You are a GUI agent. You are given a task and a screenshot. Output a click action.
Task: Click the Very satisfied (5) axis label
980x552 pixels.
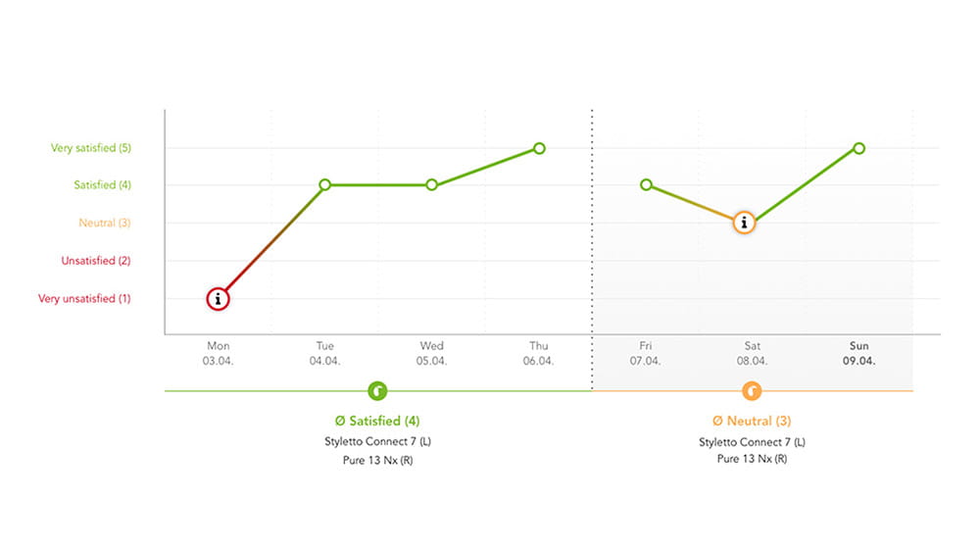click(x=91, y=148)
